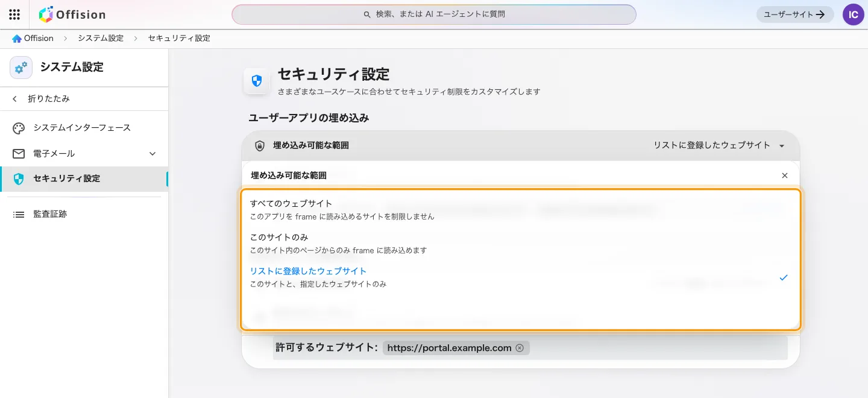Click the システム設定 breadcrumb link
The width and height of the screenshot is (868, 398).
101,39
